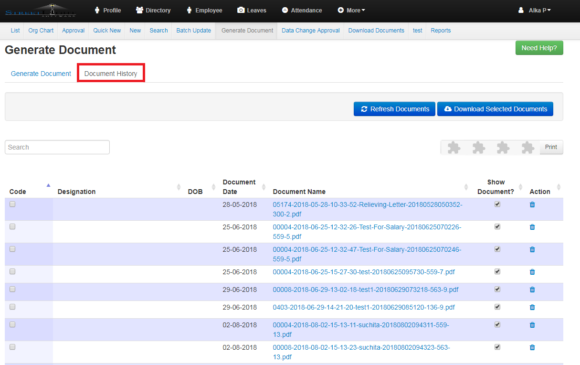Image resolution: width=580 pixels, height=365 pixels.
Task: Sort table by Show Document column
Action: coord(498,187)
